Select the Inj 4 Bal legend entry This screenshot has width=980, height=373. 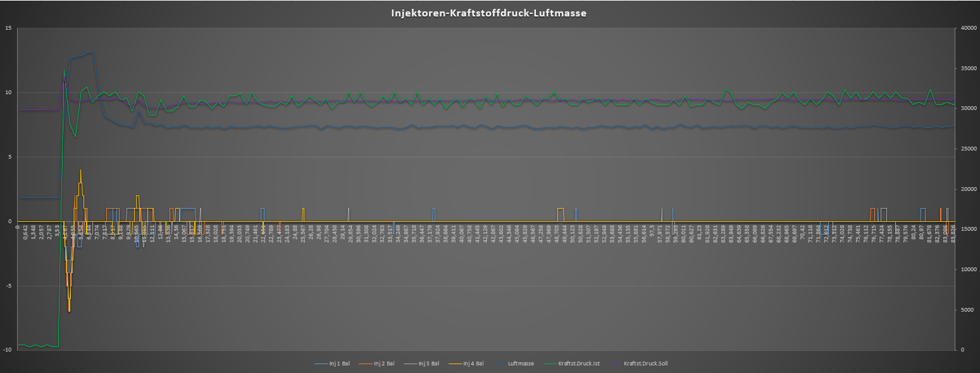click(473, 364)
